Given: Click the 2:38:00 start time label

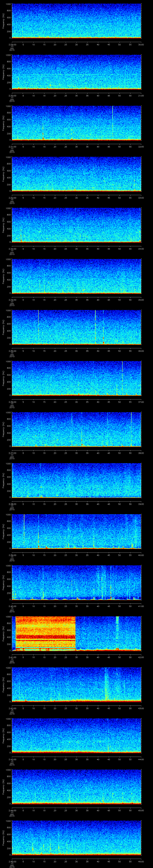Looking at the screenshot, I should [12, 504].
